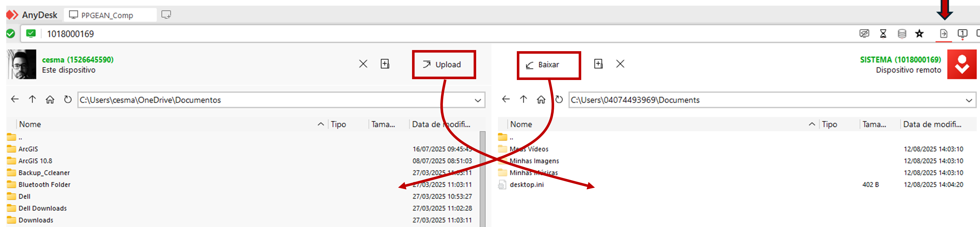
Task: Open the new session tab icon
Action: 166,15
